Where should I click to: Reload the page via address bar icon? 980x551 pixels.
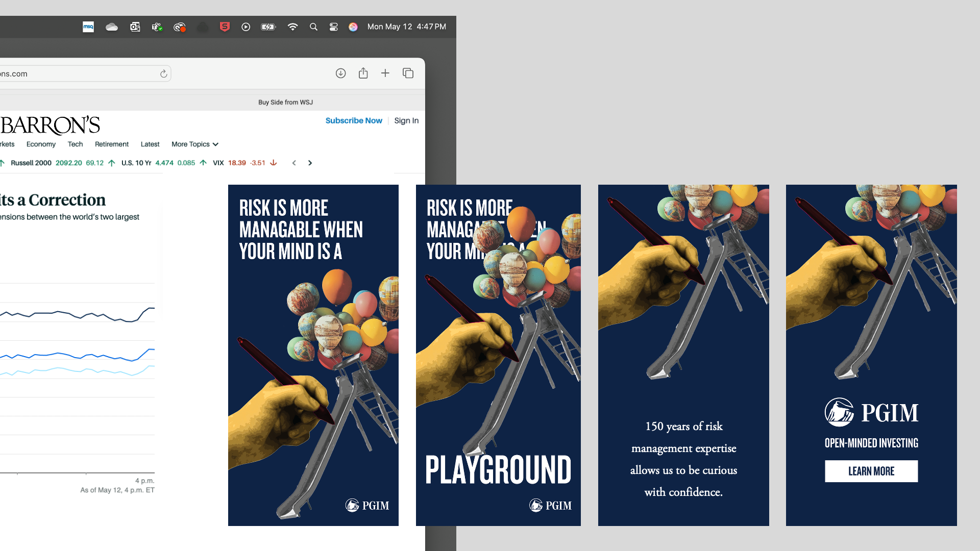(x=163, y=74)
